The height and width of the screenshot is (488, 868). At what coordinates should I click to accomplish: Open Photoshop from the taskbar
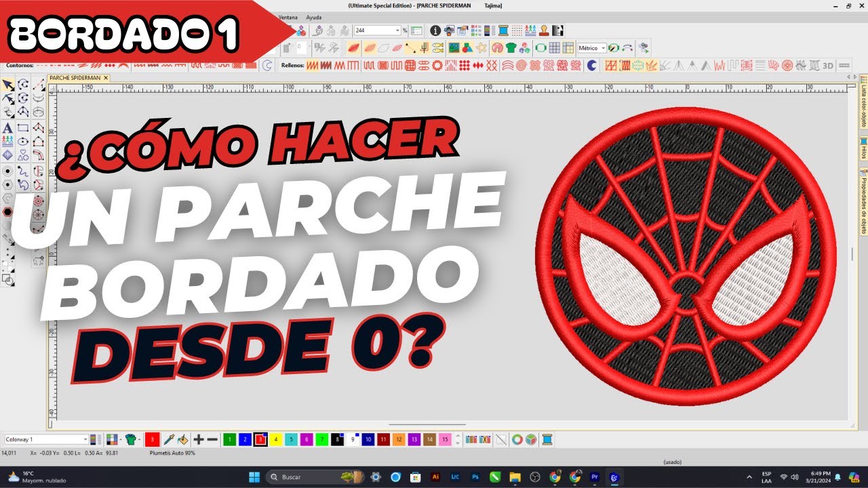(x=475, y=477)
